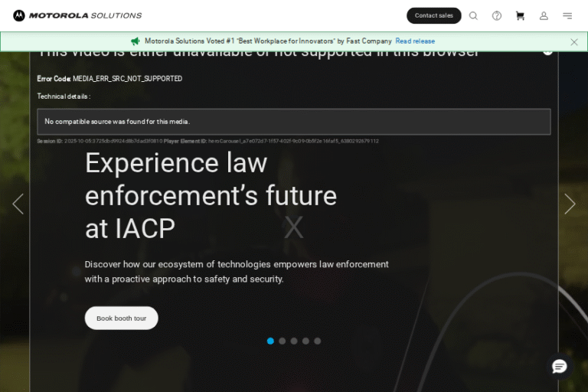Close the video error overlay
This screenshot has width=588, height=392.
(547, 51)
